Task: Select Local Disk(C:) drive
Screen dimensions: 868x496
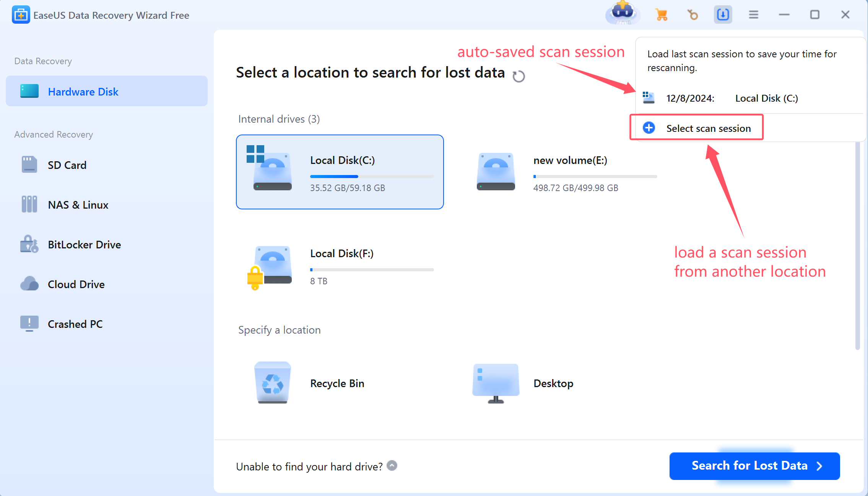Action: pos(340,172)
